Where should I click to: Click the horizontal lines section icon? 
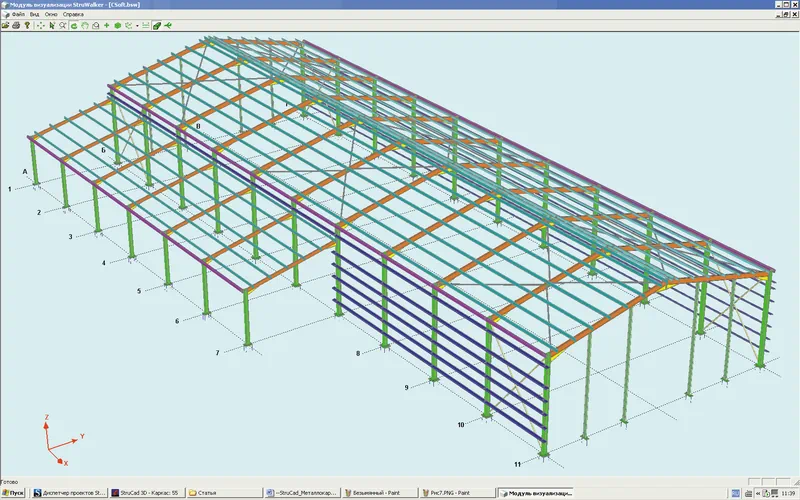tap(145, 25)
